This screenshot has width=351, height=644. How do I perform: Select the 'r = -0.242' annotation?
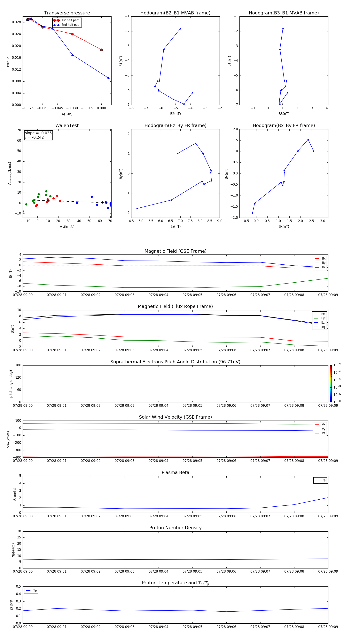click(x=35, y=137)
